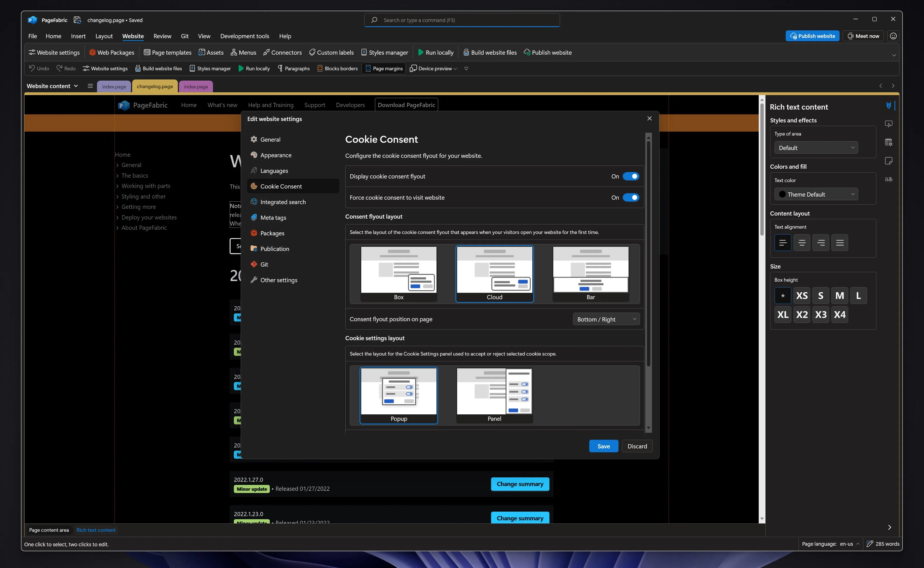Open the Languages settings section
924x568 pixels.
[293, 171]
